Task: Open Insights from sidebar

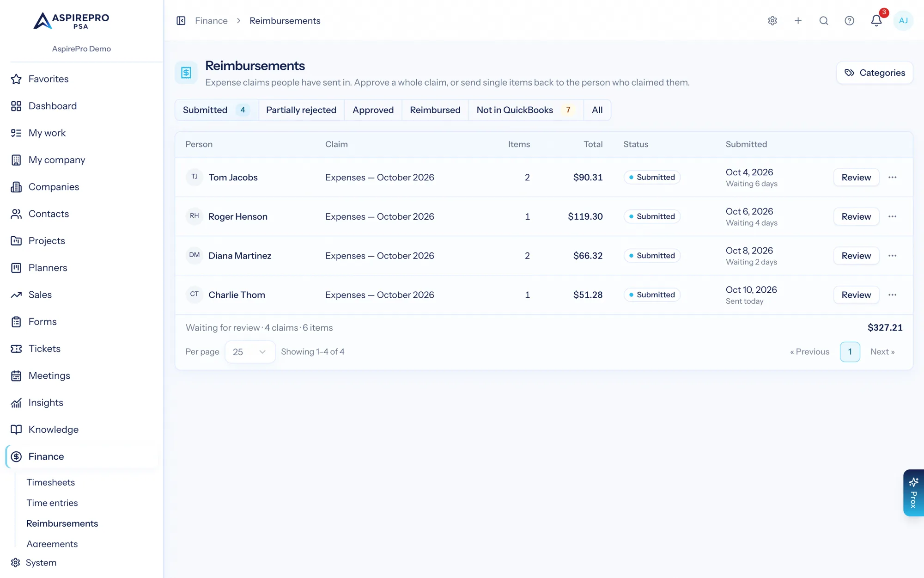Action: (x=81, y=403)
